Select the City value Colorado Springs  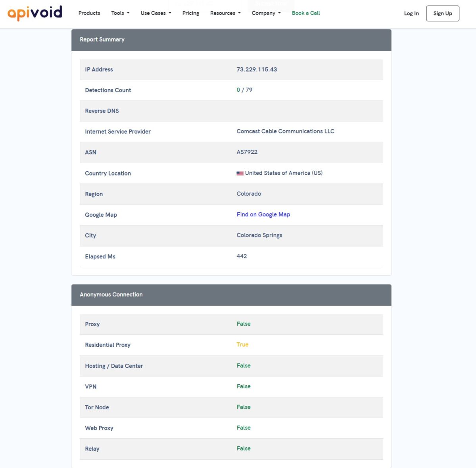pyautogui.click(x=259, y=235)
